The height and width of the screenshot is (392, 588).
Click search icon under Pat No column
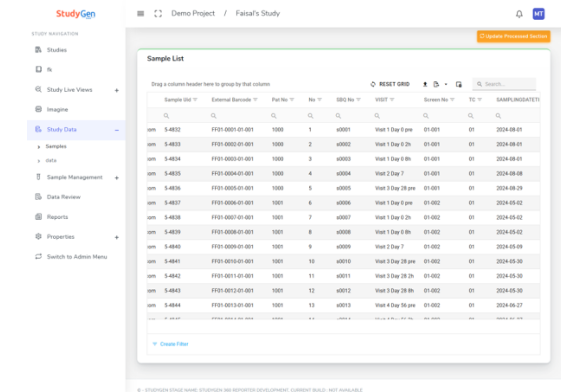[x=274, y=116]
